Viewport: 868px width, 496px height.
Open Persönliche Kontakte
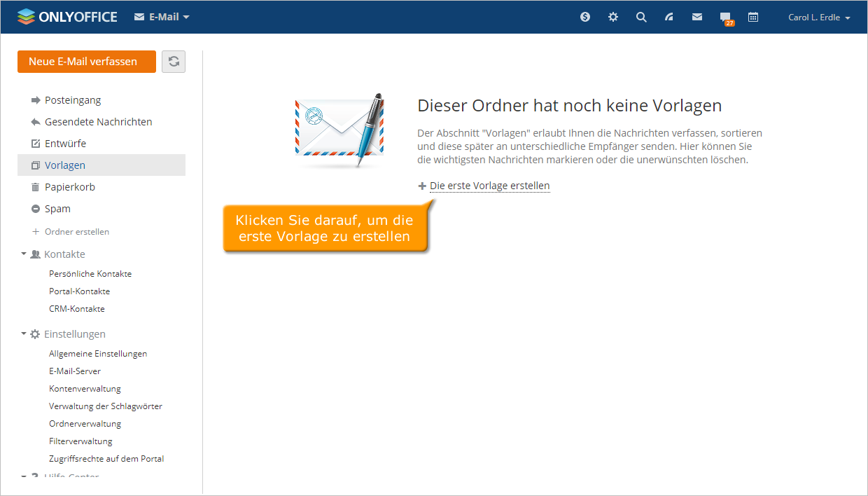[x=90, y=274]
